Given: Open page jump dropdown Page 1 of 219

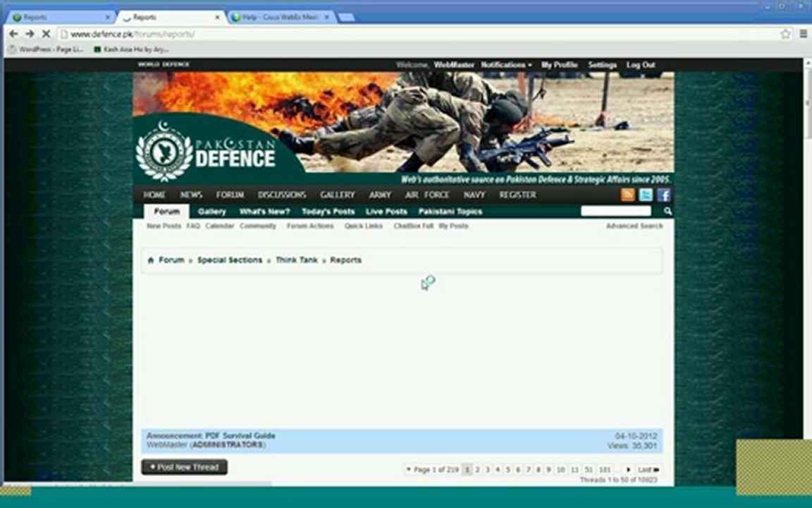Looking at the screenshot, I should coord(432,470).
